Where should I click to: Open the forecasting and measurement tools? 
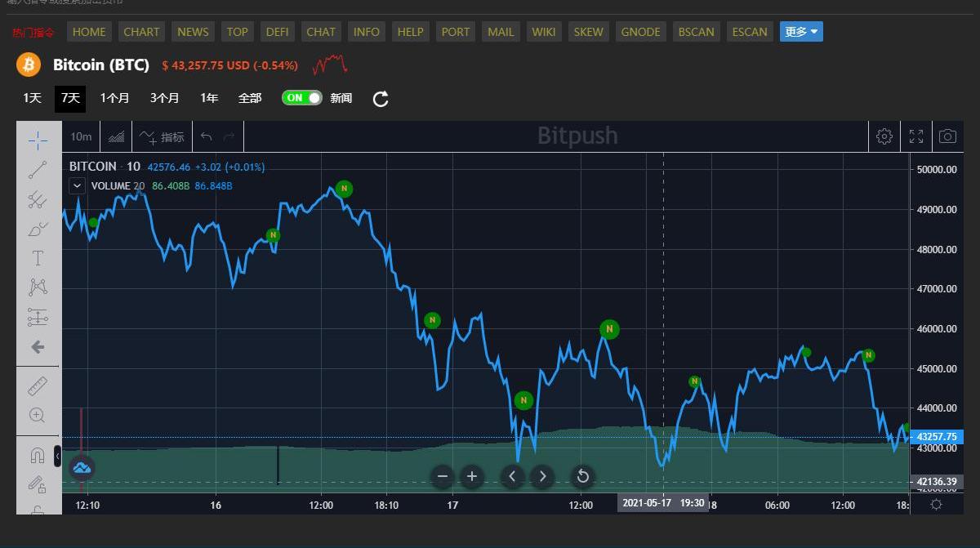tap(38, 317)
